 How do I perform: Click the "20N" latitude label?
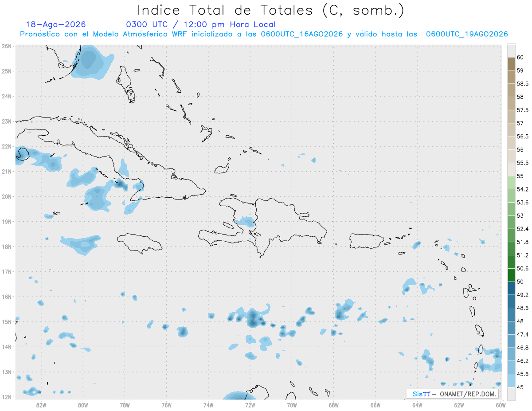(7, 196)
